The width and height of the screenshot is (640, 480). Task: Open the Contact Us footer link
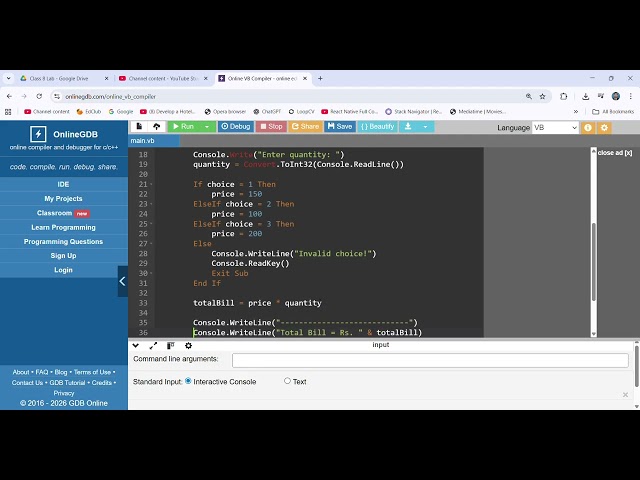27,383
